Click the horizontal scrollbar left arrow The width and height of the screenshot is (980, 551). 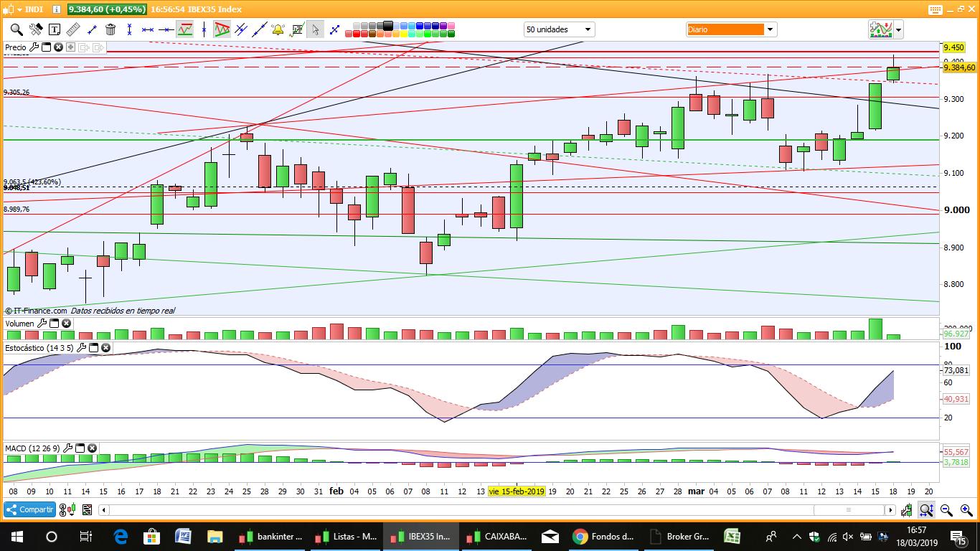[x=104, y=510]
